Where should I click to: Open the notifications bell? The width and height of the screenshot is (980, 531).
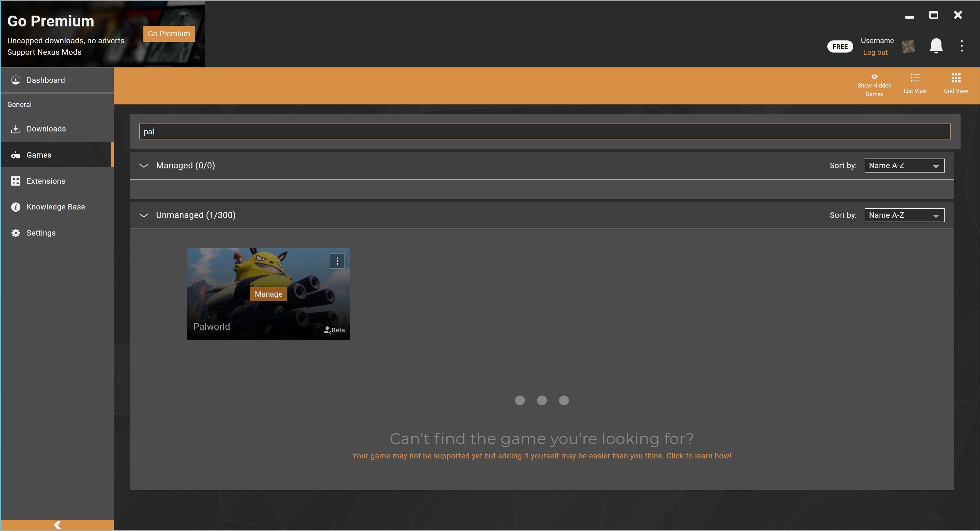pos(936,46)
